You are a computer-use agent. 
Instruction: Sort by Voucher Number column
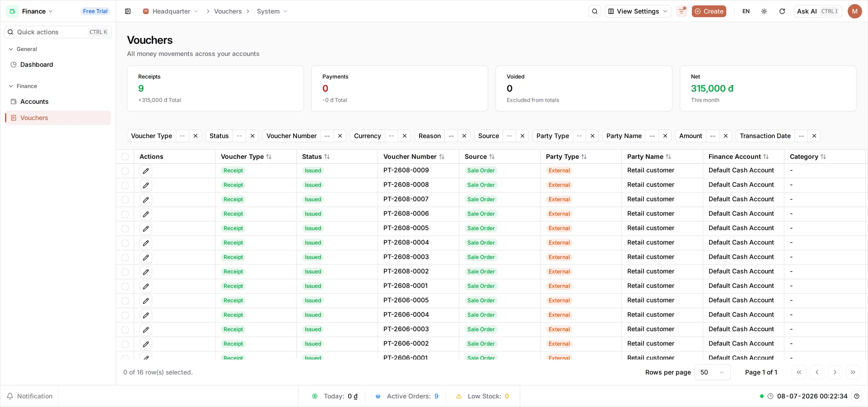coord(414,157)
